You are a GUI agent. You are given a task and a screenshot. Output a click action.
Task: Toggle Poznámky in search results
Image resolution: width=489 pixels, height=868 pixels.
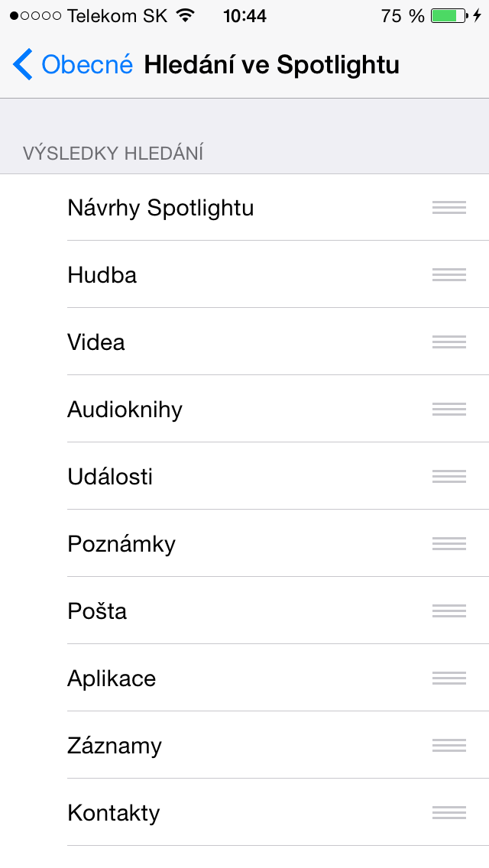point(229,544)
